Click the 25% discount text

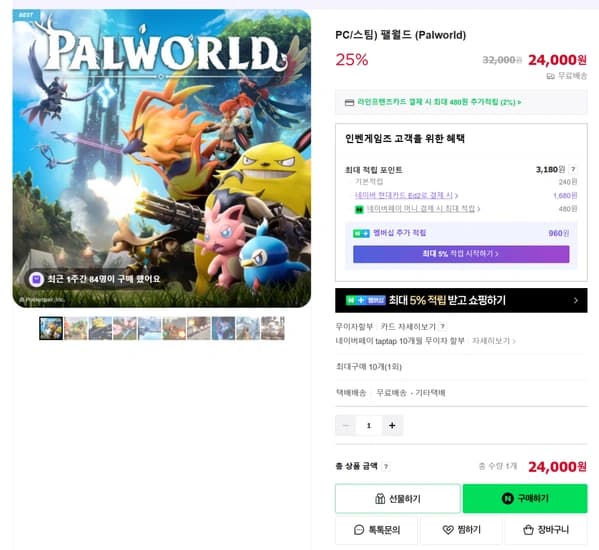point(352,60)
